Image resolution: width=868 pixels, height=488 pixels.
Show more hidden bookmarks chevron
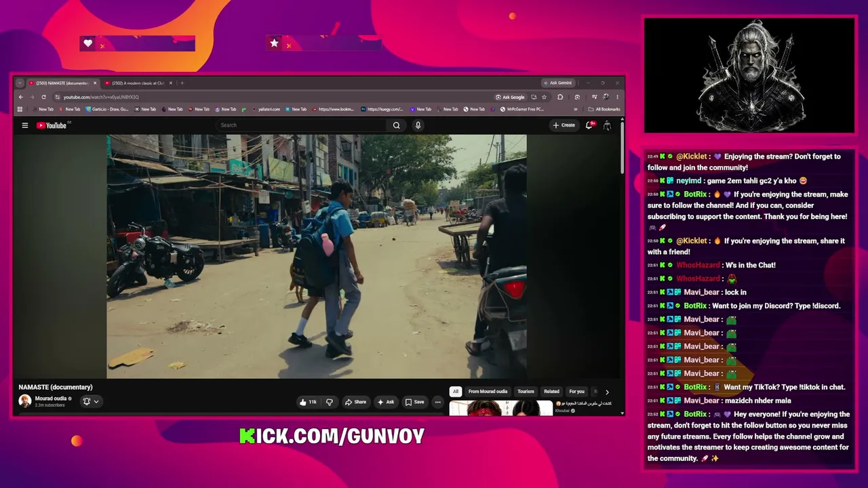(x=576, y=109)
